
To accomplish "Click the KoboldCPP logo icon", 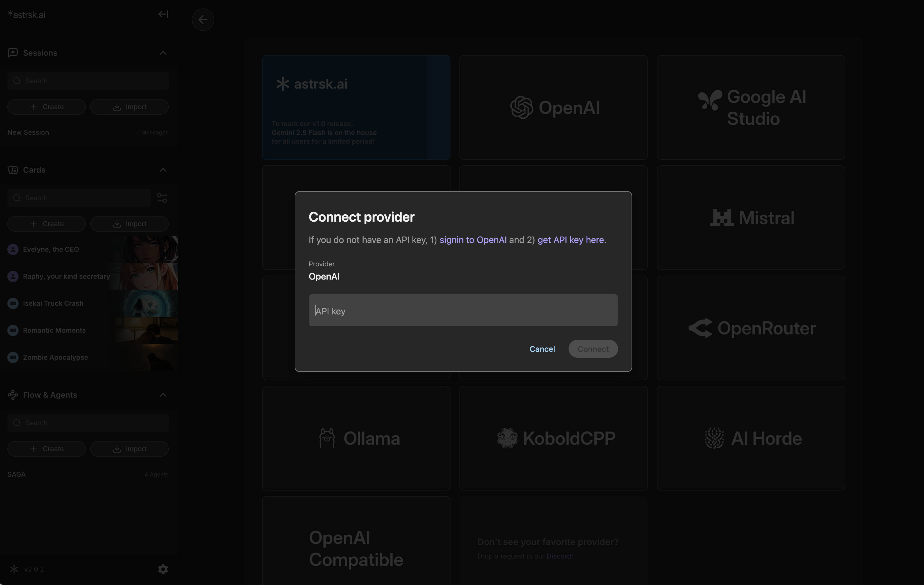I will 507,438.
